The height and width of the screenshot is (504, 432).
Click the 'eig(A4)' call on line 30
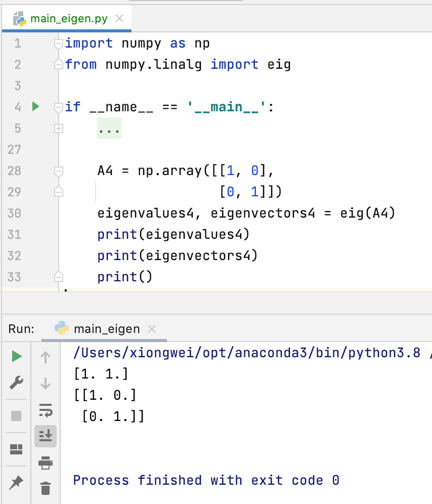(368, 213)
